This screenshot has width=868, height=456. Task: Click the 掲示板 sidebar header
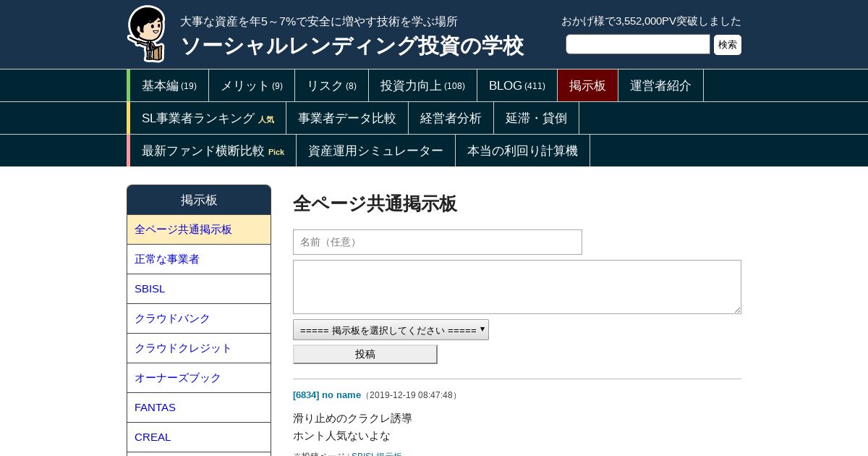tap(199, 200)
